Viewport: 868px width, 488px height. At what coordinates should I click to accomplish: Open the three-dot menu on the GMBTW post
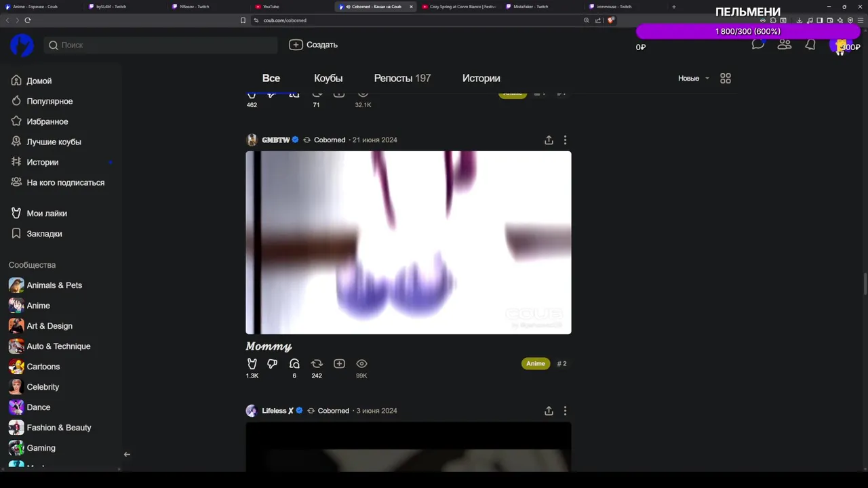tap(565, 140)
